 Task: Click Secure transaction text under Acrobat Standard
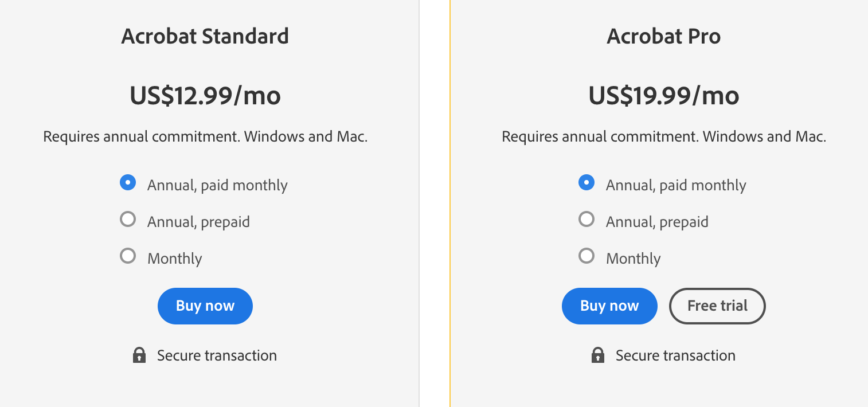pyautogui.click(x=217, y=355)
